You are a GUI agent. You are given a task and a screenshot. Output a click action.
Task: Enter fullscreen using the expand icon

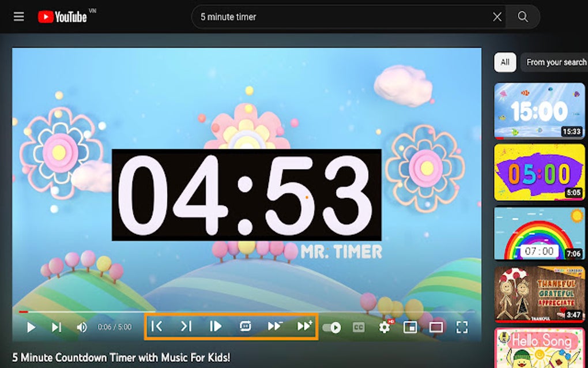tap(462, 327)
